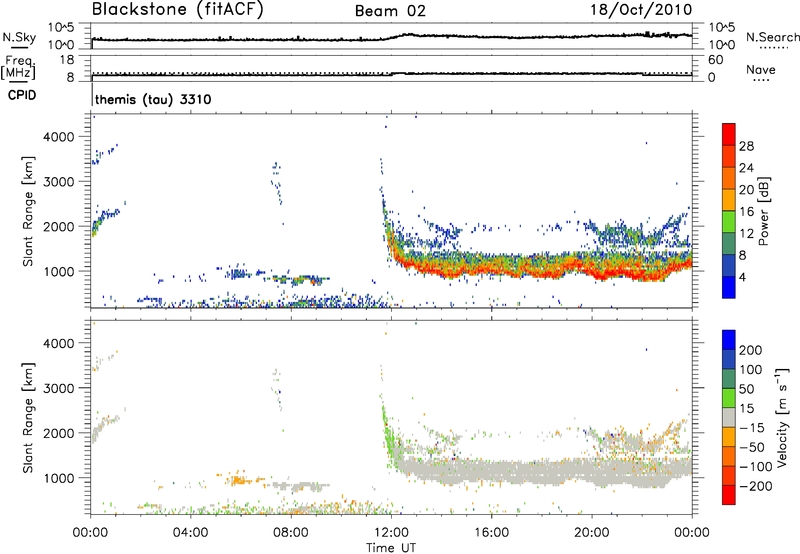Image resolution: width=800 pixels, height=554 pixels.
Task: Click the 'Blackstone (fitACF)' plot title
Action: [177, 9]
